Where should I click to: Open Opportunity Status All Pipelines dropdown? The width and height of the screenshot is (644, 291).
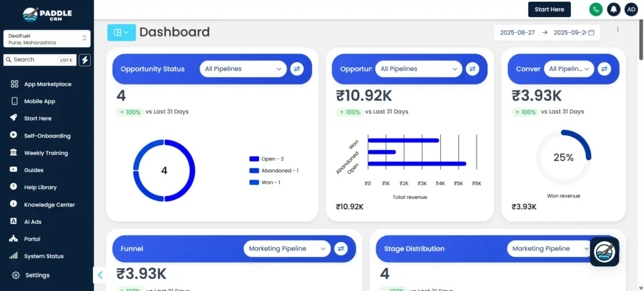[x=243, y=69]
